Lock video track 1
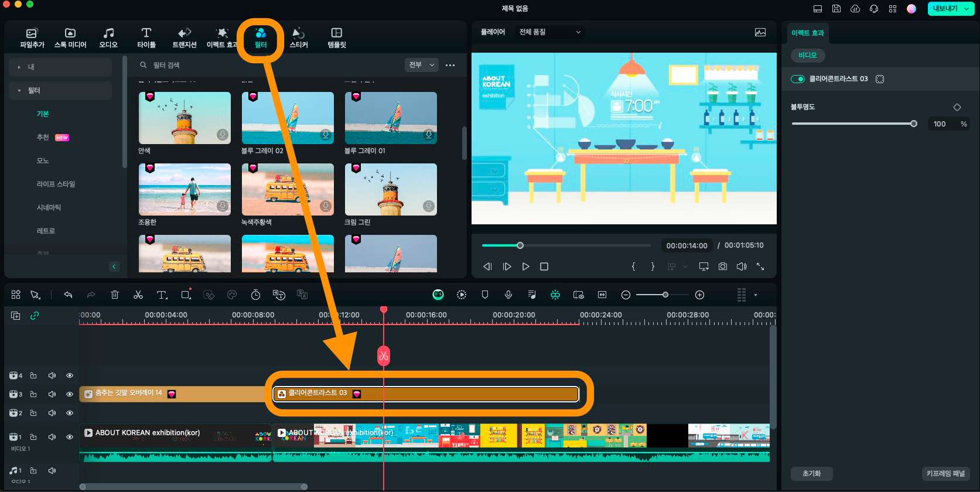 [33, 437]
